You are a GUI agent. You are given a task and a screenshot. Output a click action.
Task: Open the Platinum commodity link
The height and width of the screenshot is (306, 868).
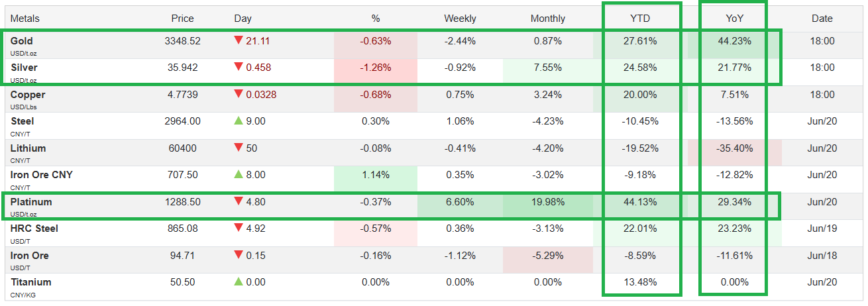point(31,202)
